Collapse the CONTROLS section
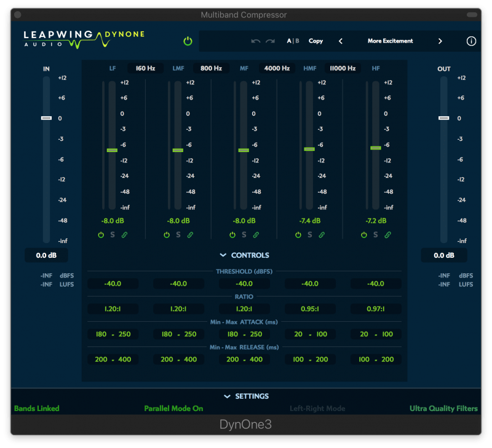The height and width of the screenshot is (448, 492). point(244,255)
